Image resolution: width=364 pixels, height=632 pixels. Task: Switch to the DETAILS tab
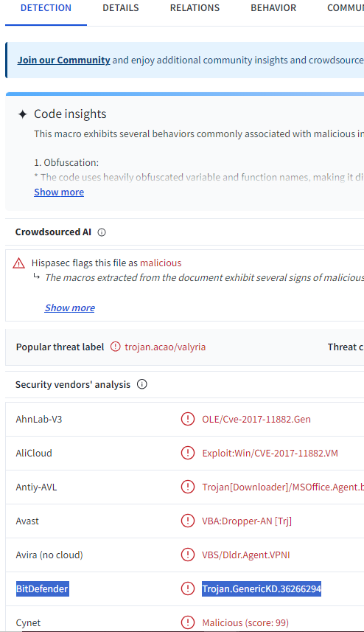point(120,8)
